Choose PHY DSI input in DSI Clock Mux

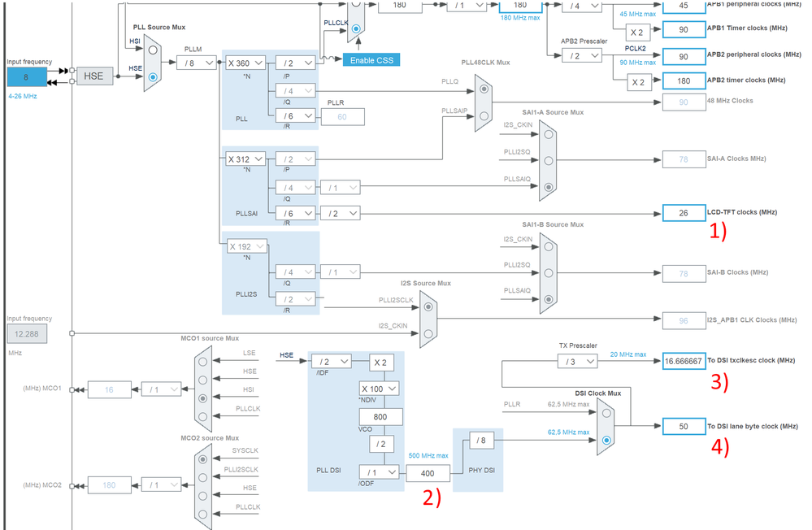tap(606, 441)
